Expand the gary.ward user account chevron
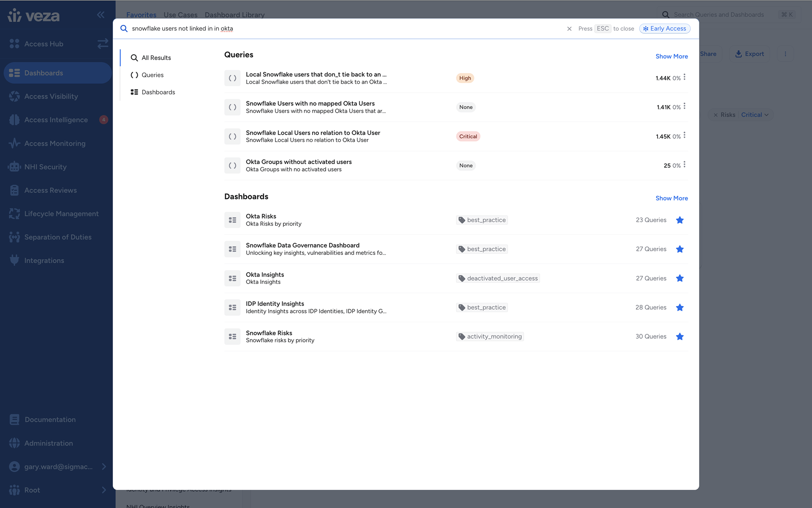812x508 pixels. coord(104,467)
